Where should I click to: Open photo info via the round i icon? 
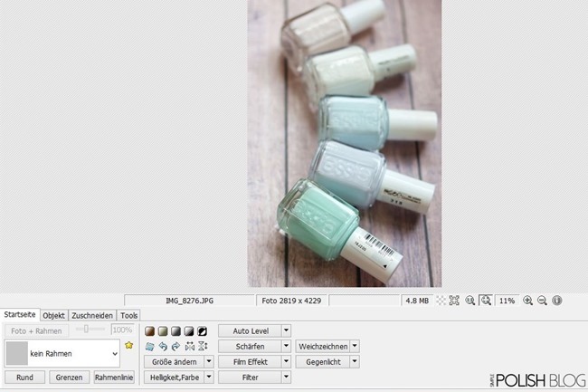(x=557, y=301)
